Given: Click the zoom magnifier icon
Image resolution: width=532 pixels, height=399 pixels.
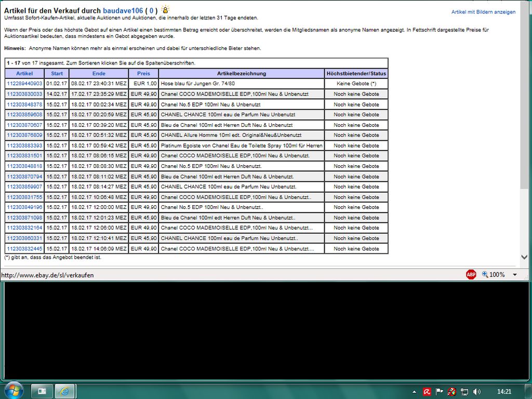Looking at the screenshot, I should pos(485,274).
